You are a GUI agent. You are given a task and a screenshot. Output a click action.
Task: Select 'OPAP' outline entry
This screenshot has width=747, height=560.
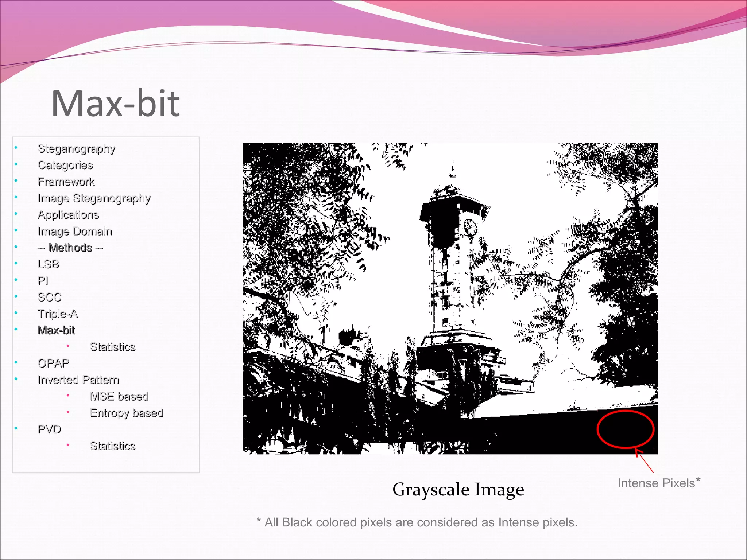coord(54,363)
